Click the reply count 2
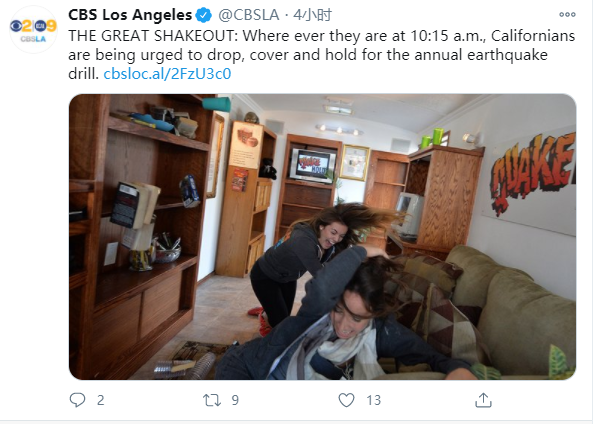This screenshot has height=424, width=594. [x=100, y=400]
